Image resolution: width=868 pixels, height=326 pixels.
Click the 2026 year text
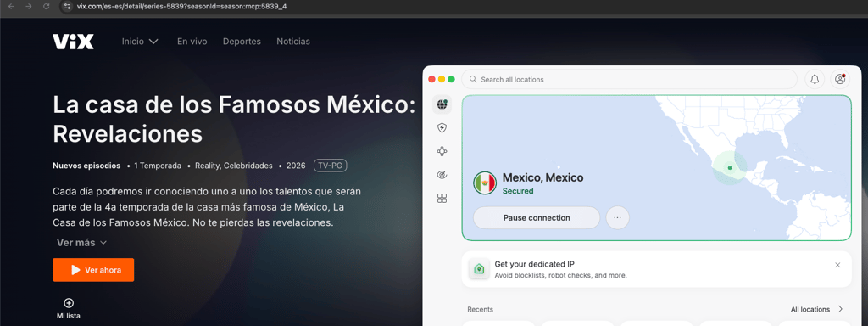(x=296, y=166)
